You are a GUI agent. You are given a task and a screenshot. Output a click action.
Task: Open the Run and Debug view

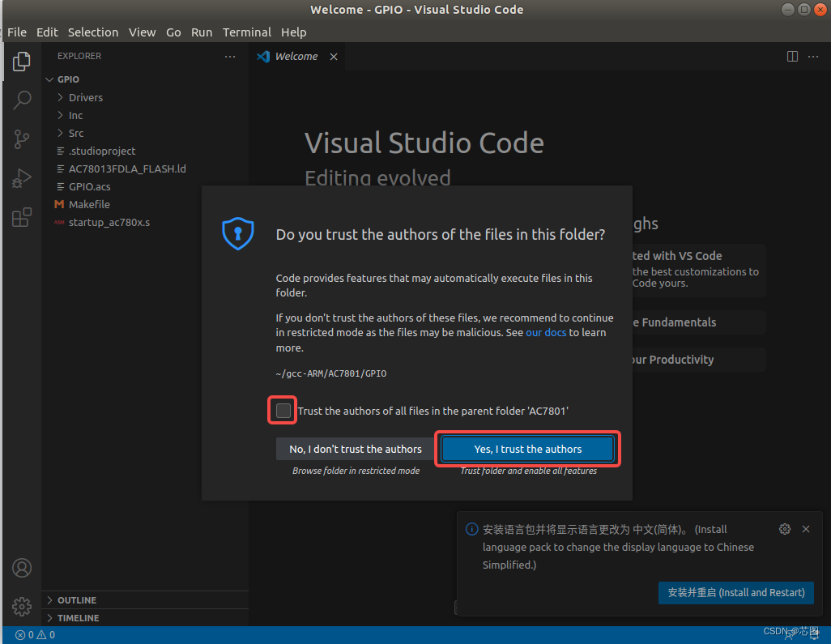21,177
